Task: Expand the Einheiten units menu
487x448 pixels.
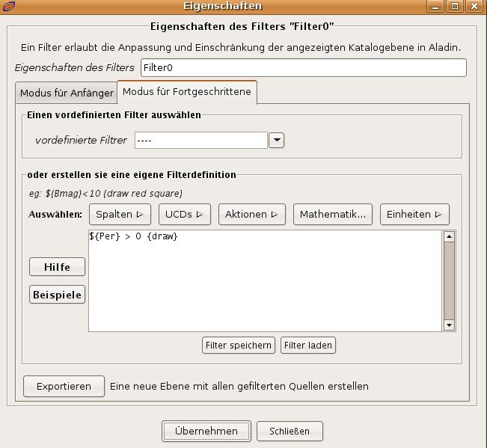Action: pyautogui.click(x=414, y=214)
